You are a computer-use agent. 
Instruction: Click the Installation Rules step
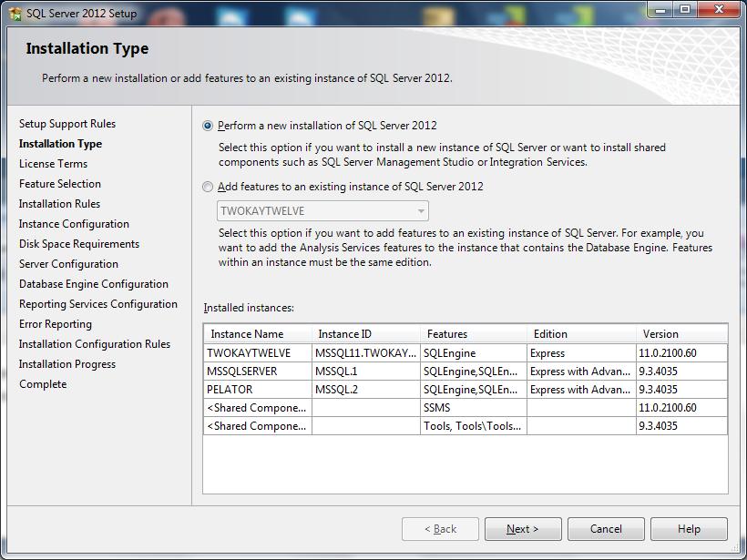(x=59, y=204)
